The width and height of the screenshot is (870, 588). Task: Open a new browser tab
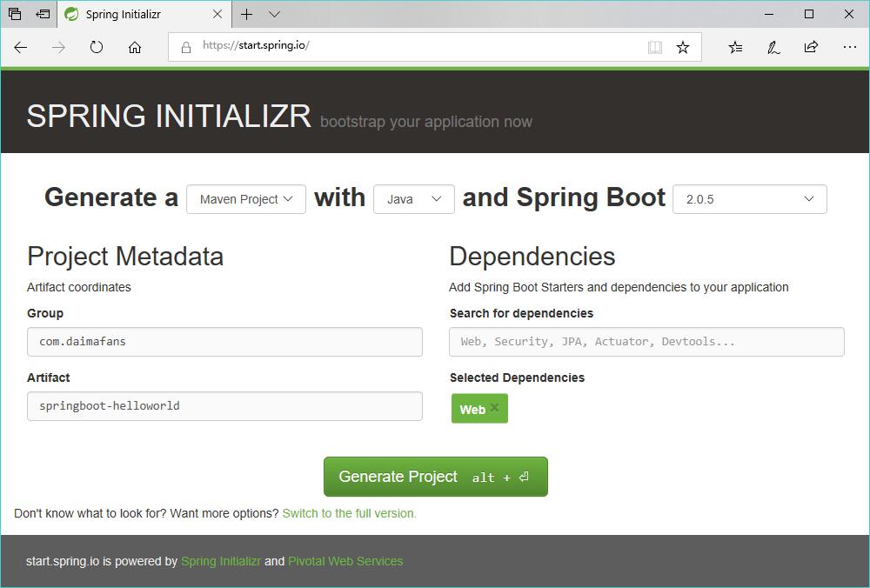point(247,14)
